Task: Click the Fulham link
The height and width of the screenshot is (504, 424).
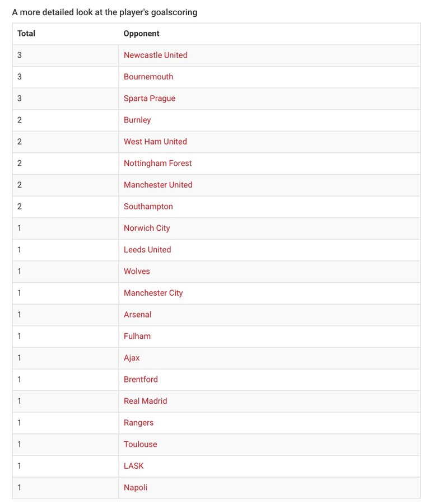Action: [x=137, y=336]
